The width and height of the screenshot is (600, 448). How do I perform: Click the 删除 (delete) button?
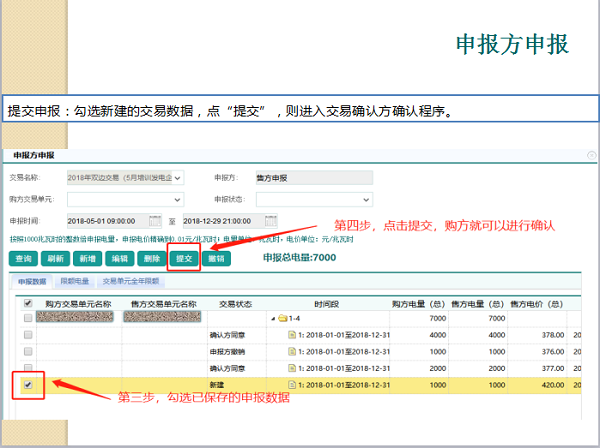point(151,258)
